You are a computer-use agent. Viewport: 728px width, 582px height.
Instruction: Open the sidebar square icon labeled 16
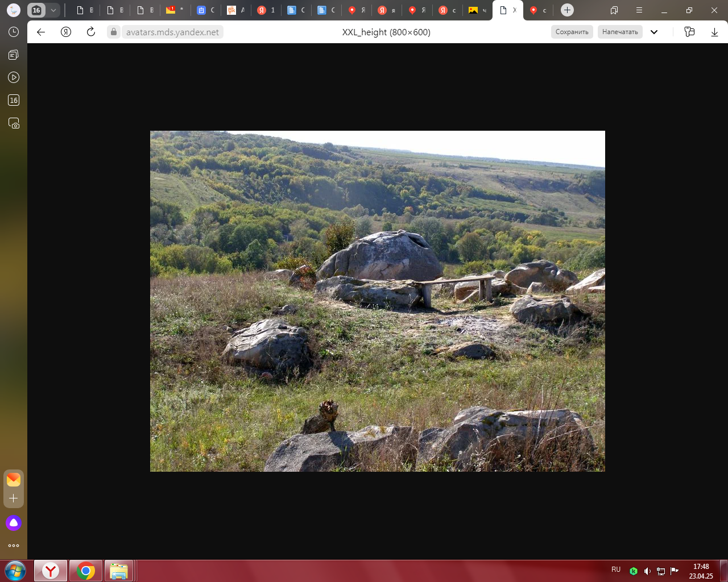(14, 100)
